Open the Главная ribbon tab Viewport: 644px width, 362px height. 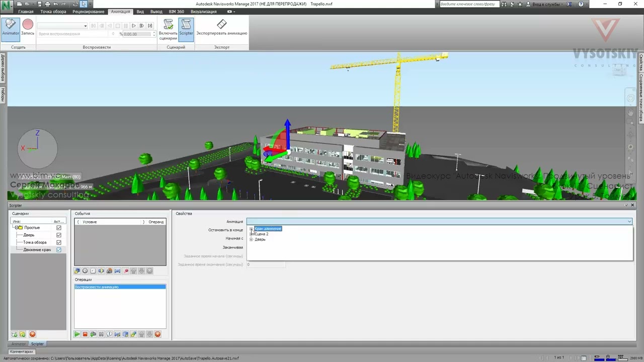pyautogui.click(x=26, y=12)
